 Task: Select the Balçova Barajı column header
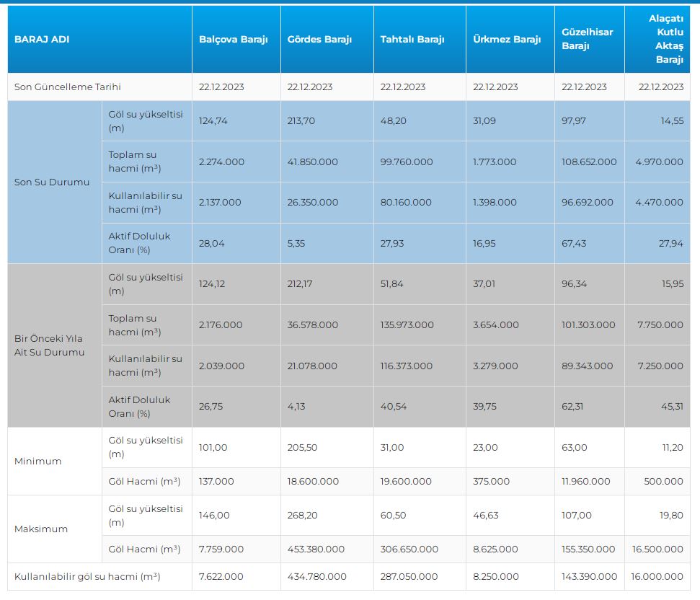[233, 39]
